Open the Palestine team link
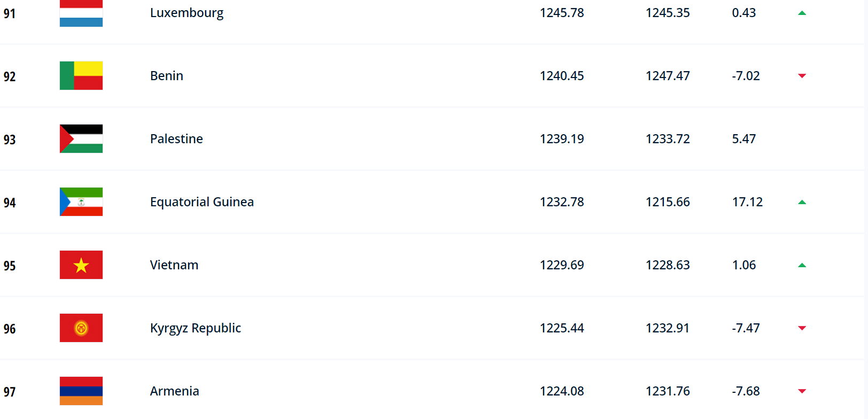The width and height of the screenshot is (868, 419). click(x=176, y=139)
